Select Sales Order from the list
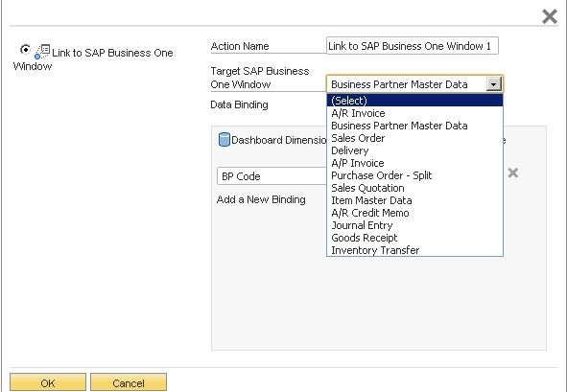This screenshot has width=567, height=392. coord(414,138)
